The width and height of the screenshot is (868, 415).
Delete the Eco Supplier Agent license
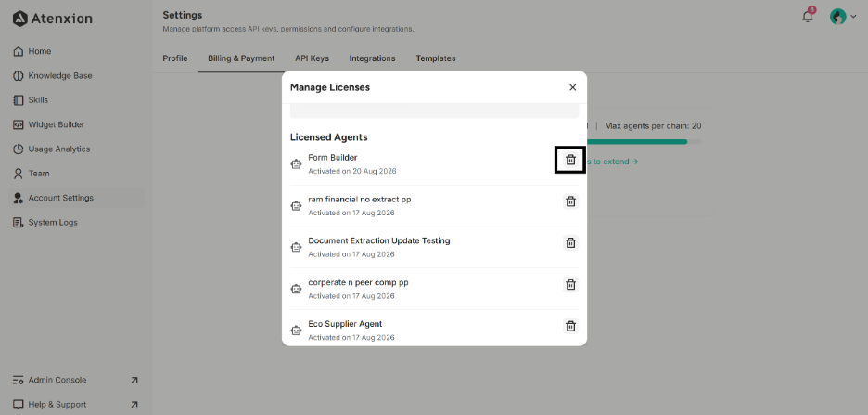[570, 327]
